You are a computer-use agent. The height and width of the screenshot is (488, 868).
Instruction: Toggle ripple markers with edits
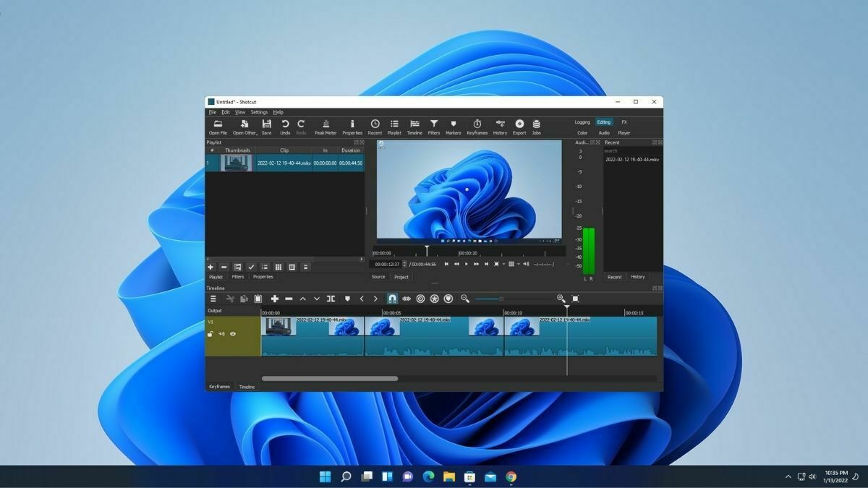tap(448, 299)
